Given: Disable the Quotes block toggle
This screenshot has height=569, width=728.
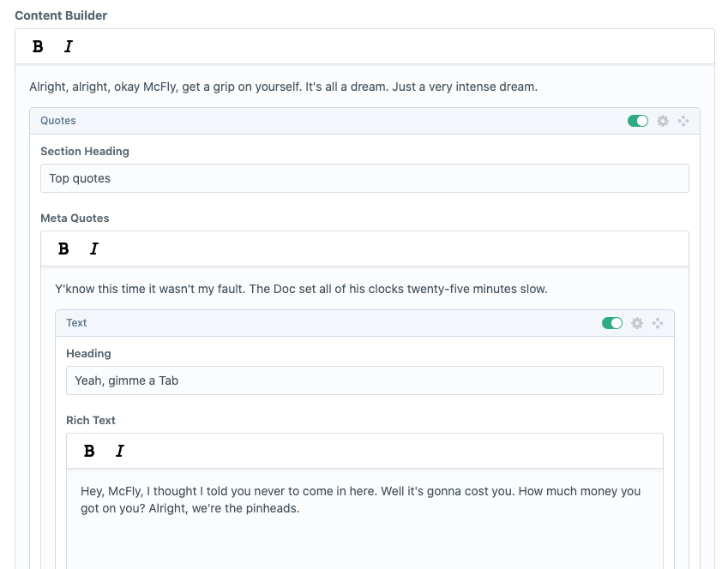Looking at the screenshot, I should (638, 121).
